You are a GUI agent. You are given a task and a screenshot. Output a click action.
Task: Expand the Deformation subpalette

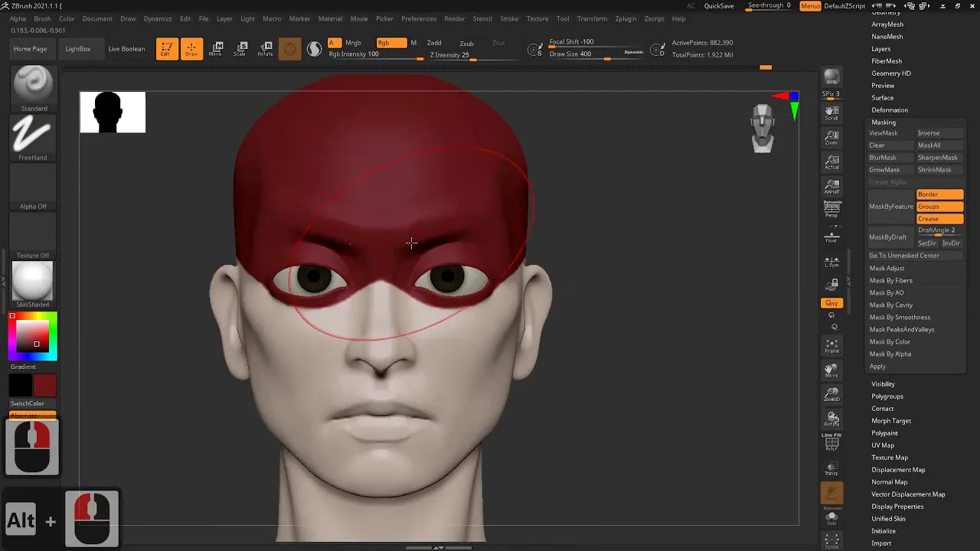tap(890, 110)
